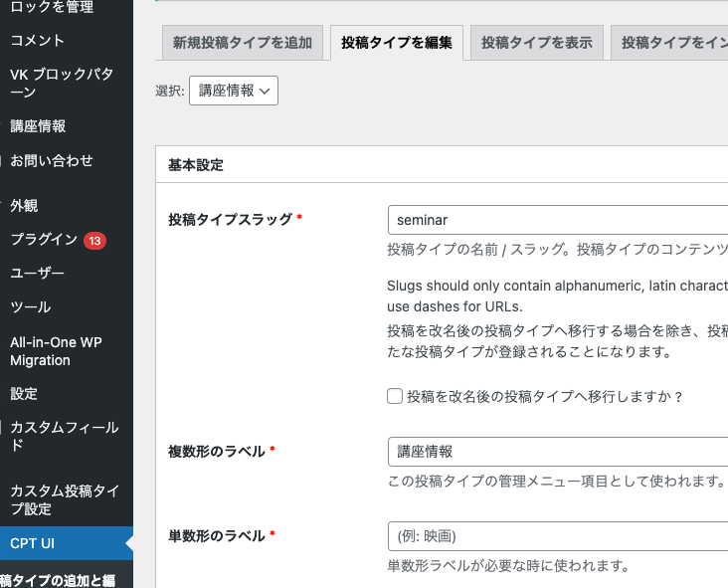Click the 単数形のラベル label text

[217, 535]
